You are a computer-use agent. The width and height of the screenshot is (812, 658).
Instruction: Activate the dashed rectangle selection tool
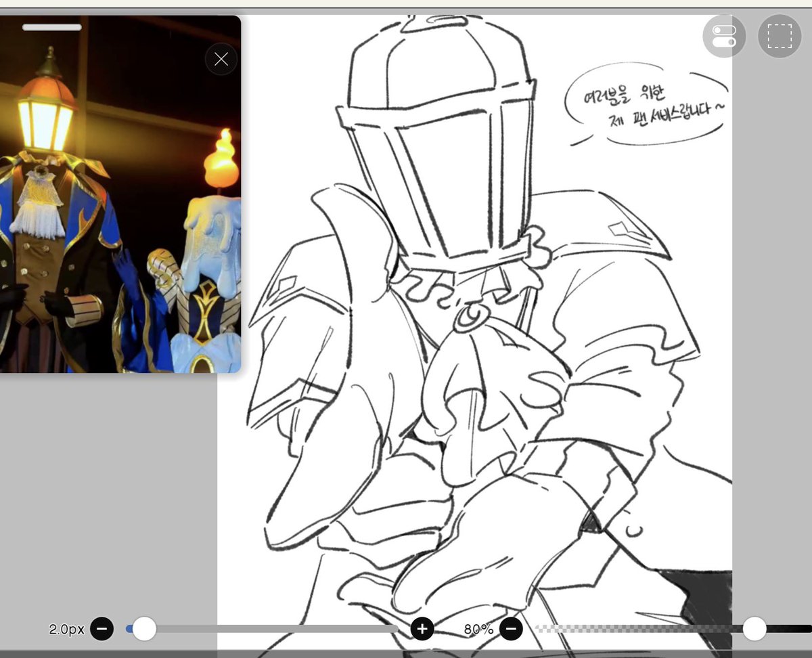tap(780, 36)
